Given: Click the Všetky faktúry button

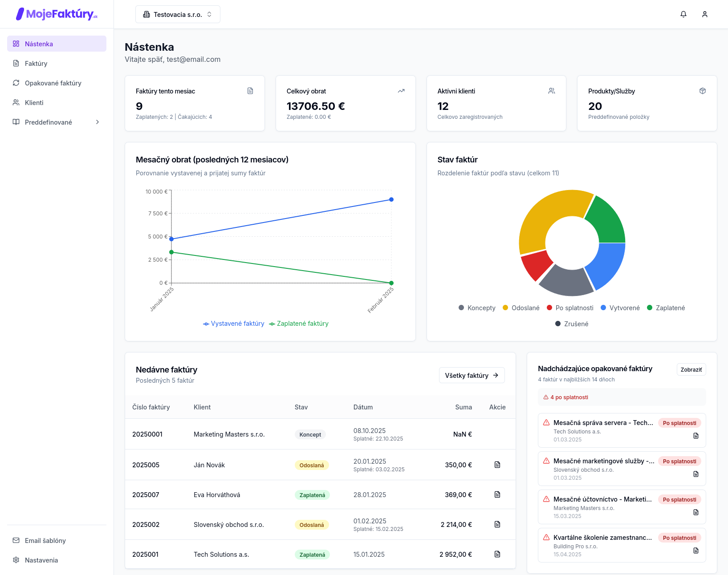Looking at the screenshot, I should tap(472, 375).
